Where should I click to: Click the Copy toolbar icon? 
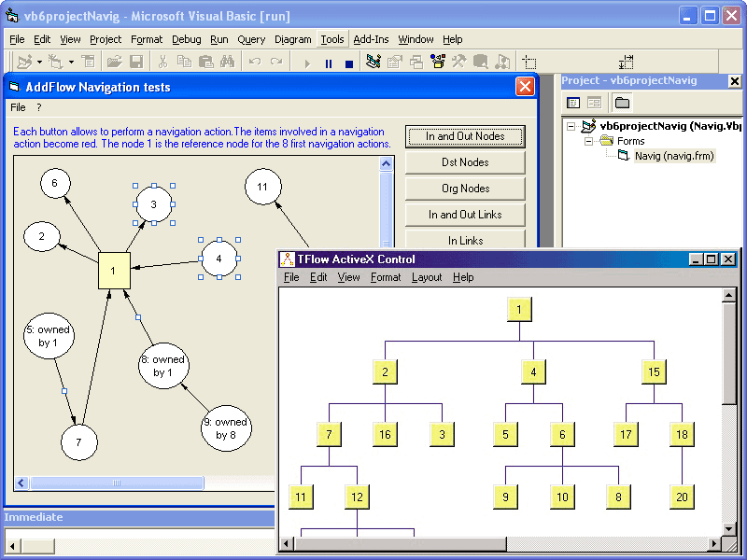184,62
